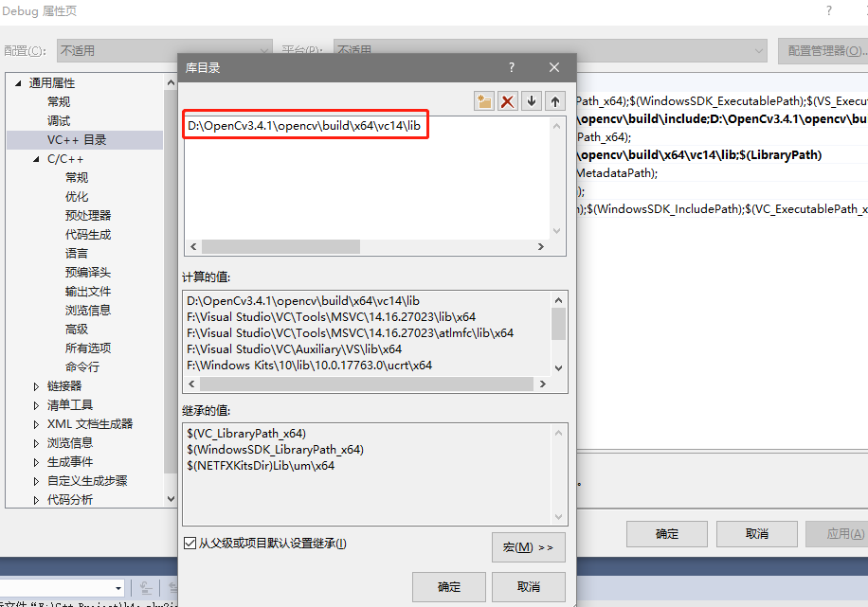868x607 pixels.
Task: Confirm with the 库目录 dialog 确定 button
Action: 447,586
